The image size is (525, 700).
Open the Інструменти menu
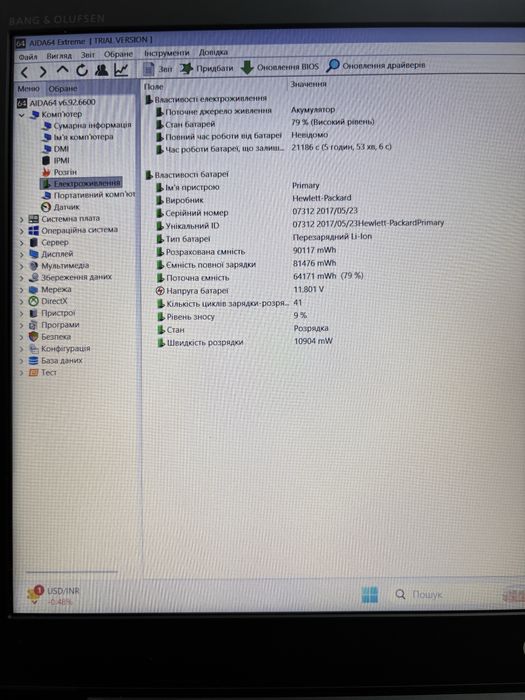pyautogui.click(x=167, y=53)
